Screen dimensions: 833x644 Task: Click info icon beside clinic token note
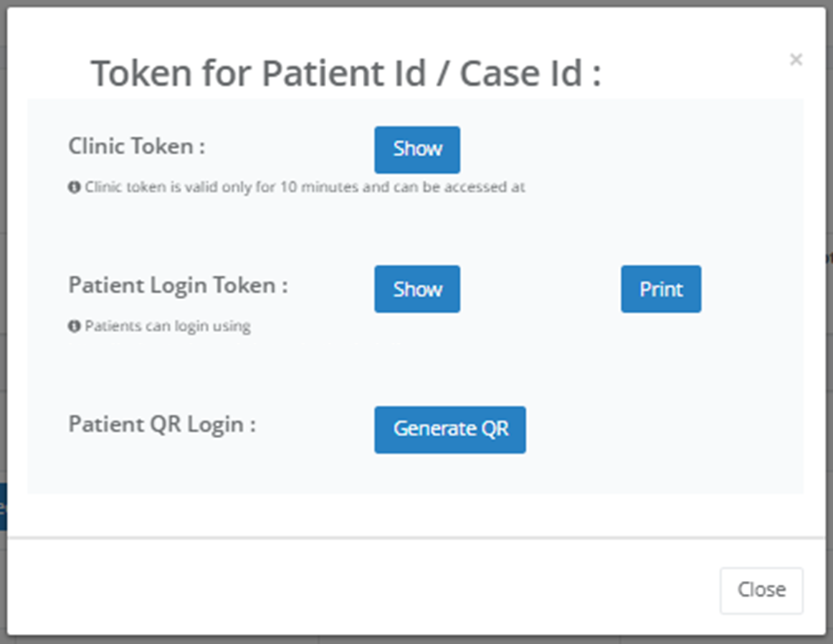pyautogui.click(x=74, y=187)
